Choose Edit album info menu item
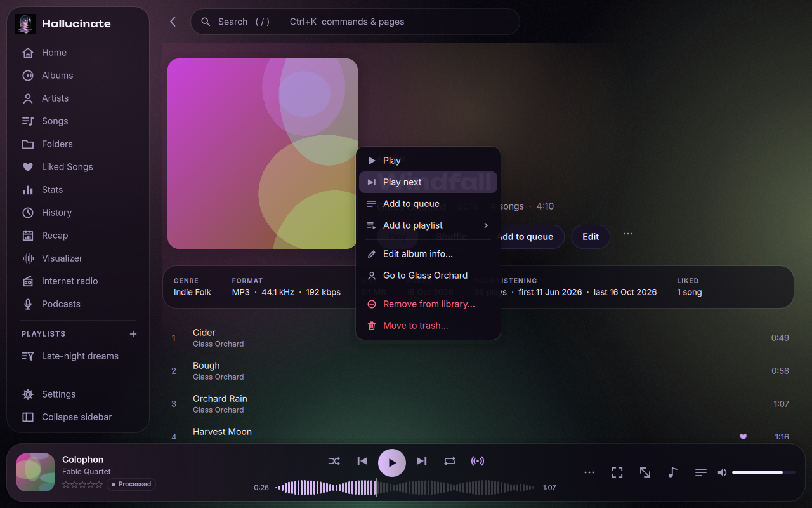This screenshot has width=812, height=508. 428,254
